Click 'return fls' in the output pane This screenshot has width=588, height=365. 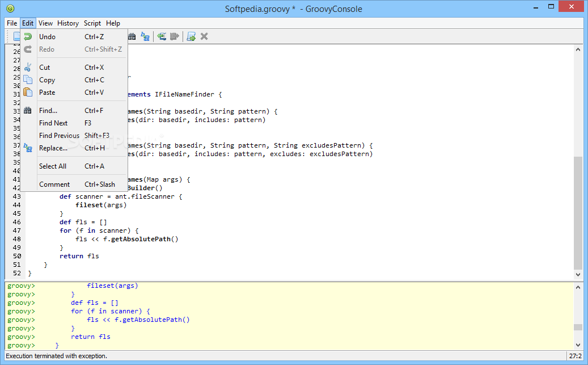point(91,337)
